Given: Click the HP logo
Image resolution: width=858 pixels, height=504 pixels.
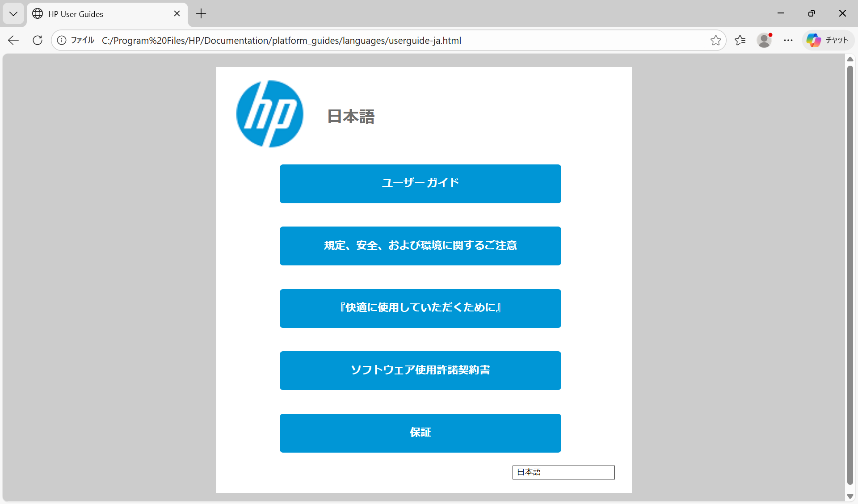Looking at the screenshot, I should 269,114.
